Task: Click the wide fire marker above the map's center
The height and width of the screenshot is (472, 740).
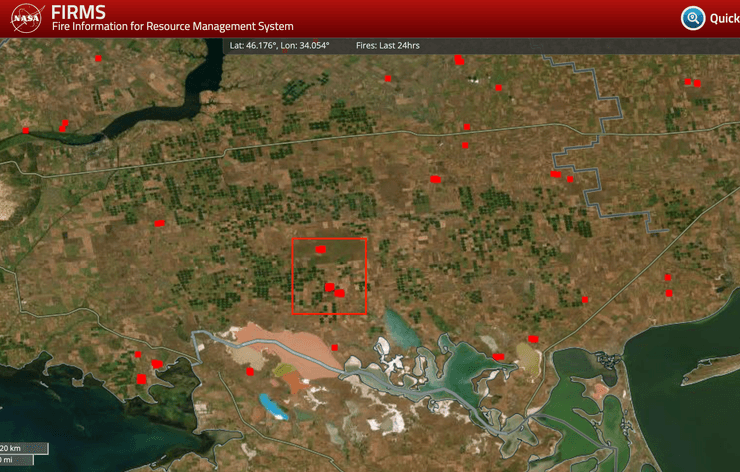Action: pyautogui.click(x=436, y=179)
